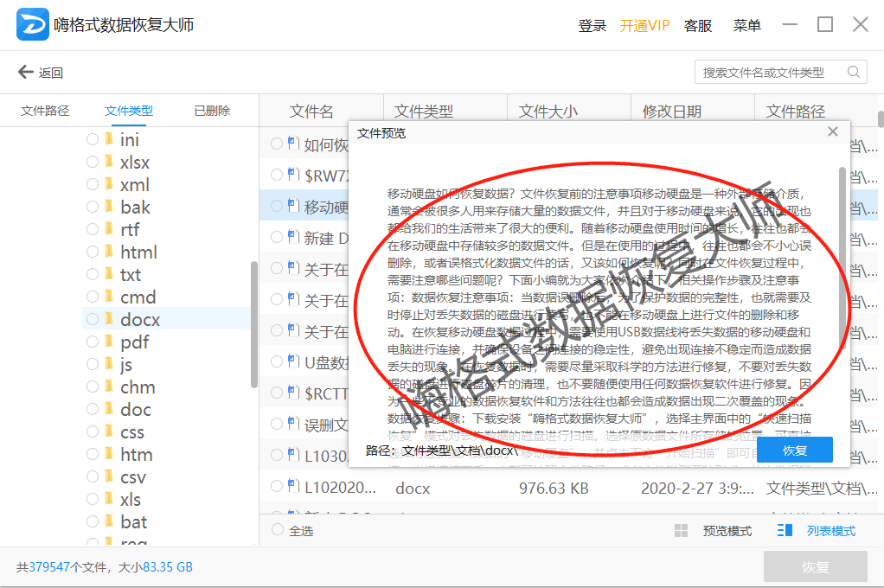Click document icon of $RW7 file

(293, 174)
